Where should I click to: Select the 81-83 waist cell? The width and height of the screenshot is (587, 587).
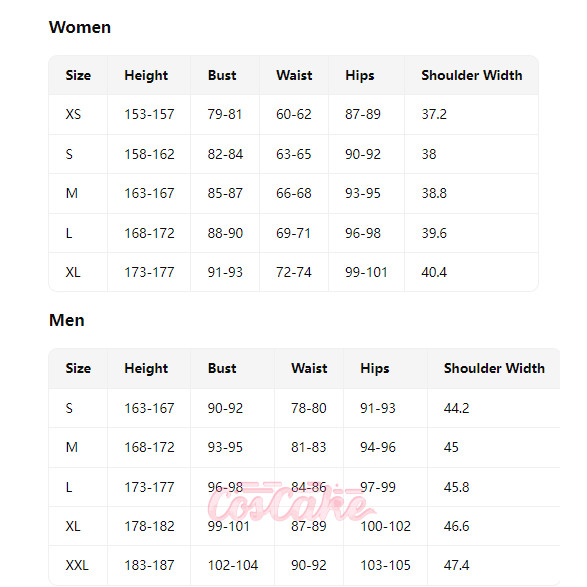309,447
